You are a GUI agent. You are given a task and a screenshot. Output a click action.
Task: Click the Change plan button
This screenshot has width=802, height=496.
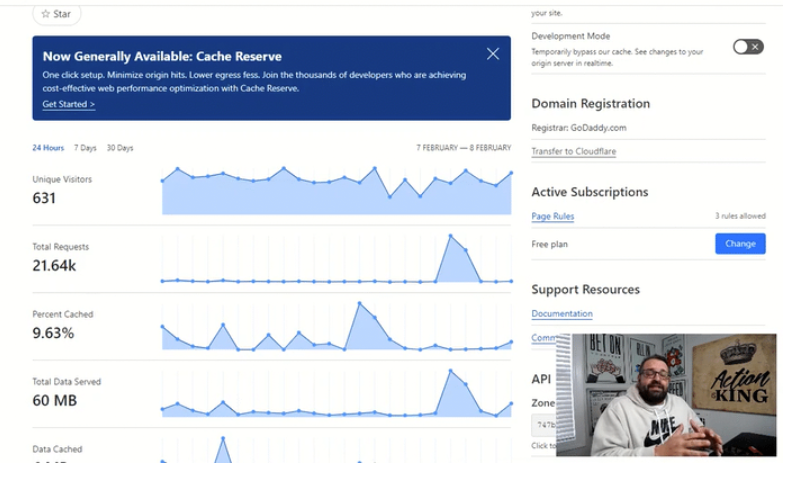[740, 243]
